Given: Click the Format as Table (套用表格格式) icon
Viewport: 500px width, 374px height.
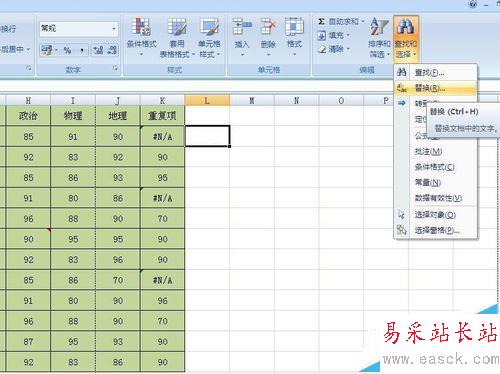Looking at the screenshot, I should [x=177, y=27].
